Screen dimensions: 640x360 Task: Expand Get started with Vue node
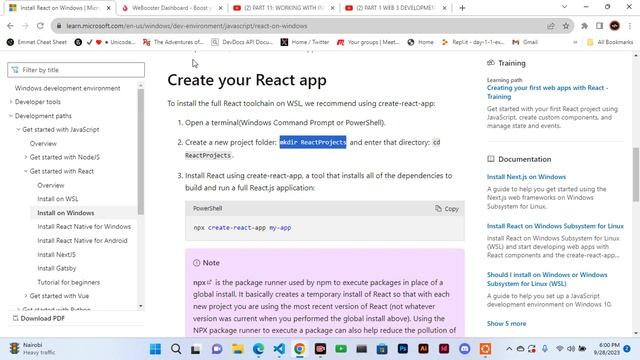[26, 296]
